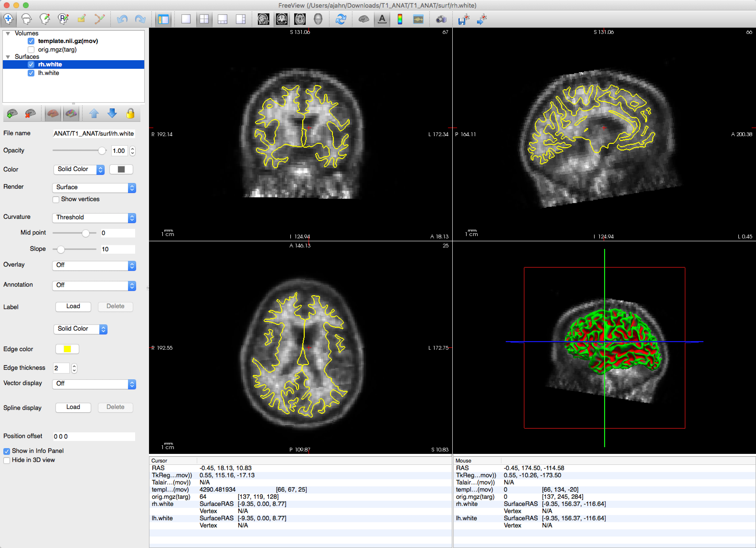This screenshot has width=756, height=548.
Task: Uncheck rh.white surface visibility
Action: [31, 64]
